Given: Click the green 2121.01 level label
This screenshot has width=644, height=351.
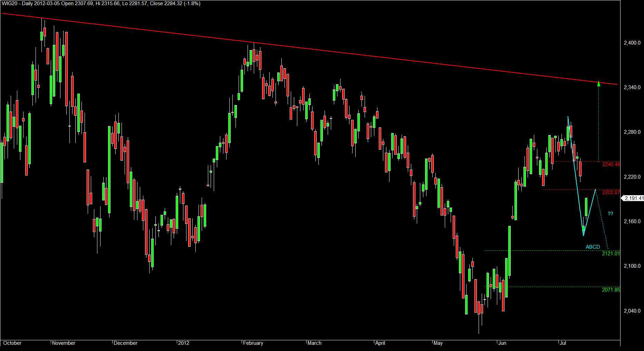Looking at the screenshot, I should click(611, 254).
